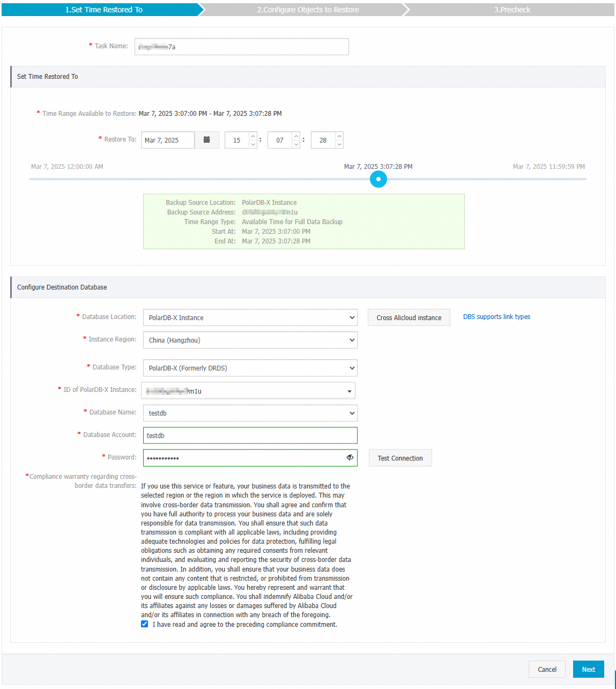Go to step 3 Precheck
The height and width of the screenshot is (689, 616).
[512, 10]
